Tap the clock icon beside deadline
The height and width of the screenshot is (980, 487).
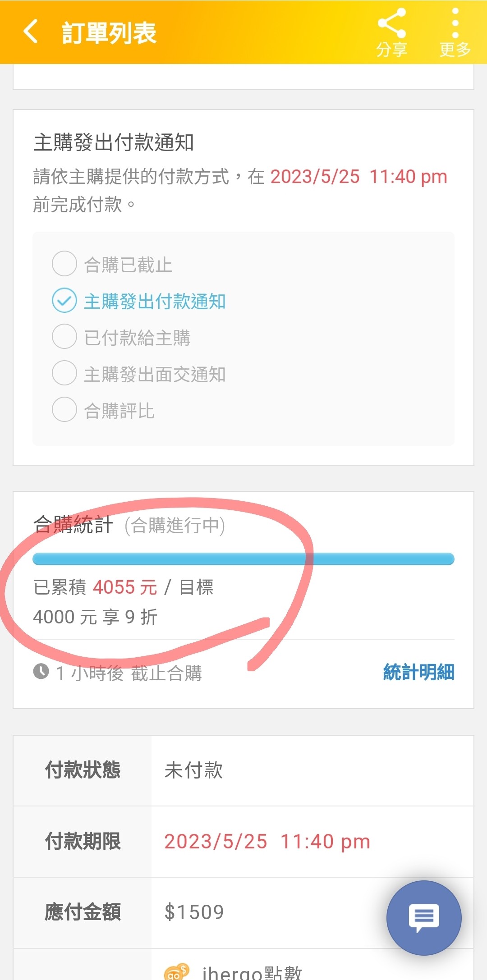[41, 671]
